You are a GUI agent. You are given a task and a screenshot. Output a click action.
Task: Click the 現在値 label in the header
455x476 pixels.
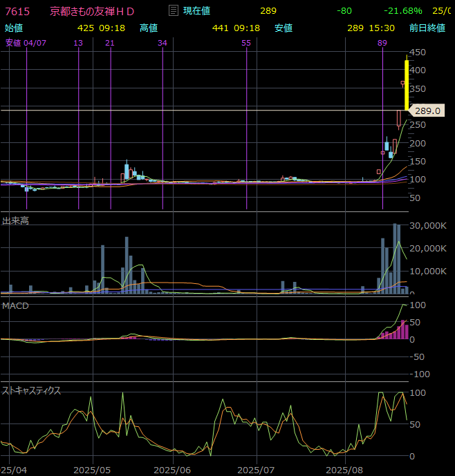click(x=196, y=11)
